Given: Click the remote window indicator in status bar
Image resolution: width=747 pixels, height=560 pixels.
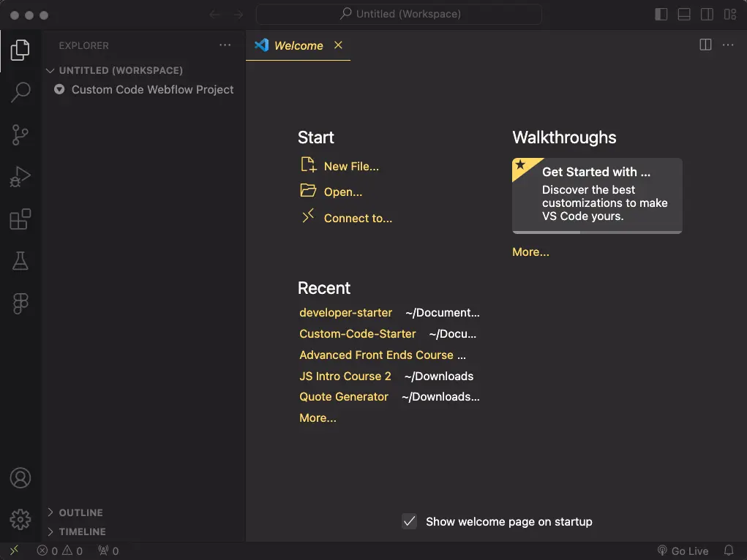Looking at the screenshot, I should (15, 550).
